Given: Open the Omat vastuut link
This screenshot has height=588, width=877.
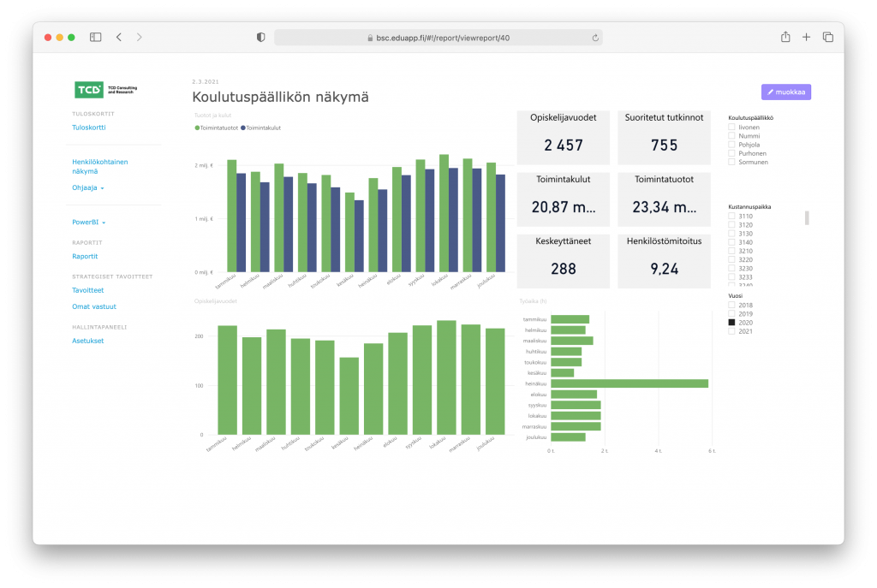Looking at the screenshot, I should click(94, 306).
